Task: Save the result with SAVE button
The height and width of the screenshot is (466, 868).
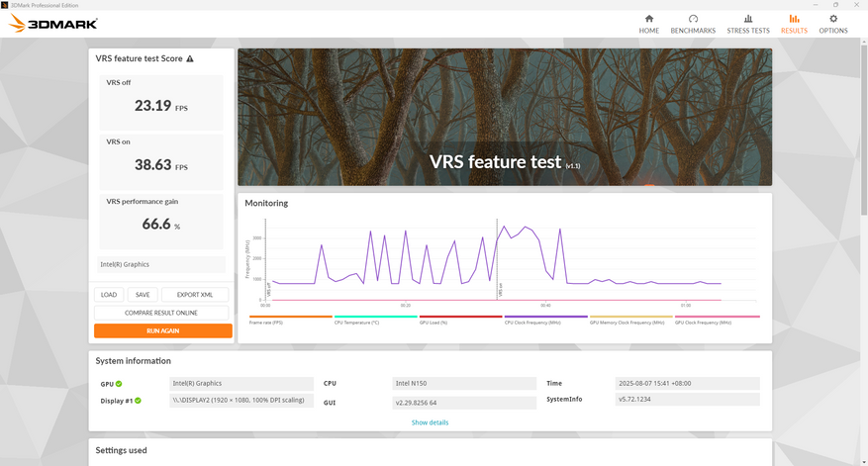Action: coord(143,295)
